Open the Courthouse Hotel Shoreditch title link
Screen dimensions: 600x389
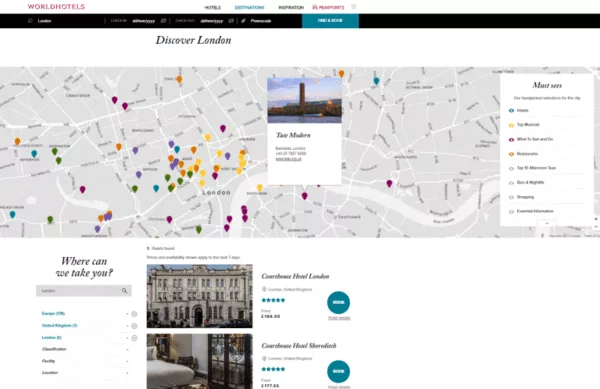(x=299, y=345)
